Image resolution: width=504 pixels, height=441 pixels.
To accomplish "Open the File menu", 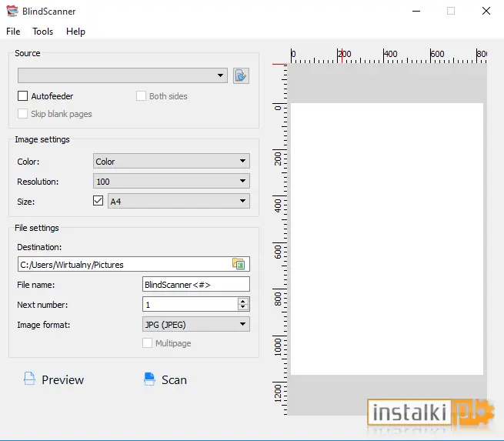I will (13, 32).
